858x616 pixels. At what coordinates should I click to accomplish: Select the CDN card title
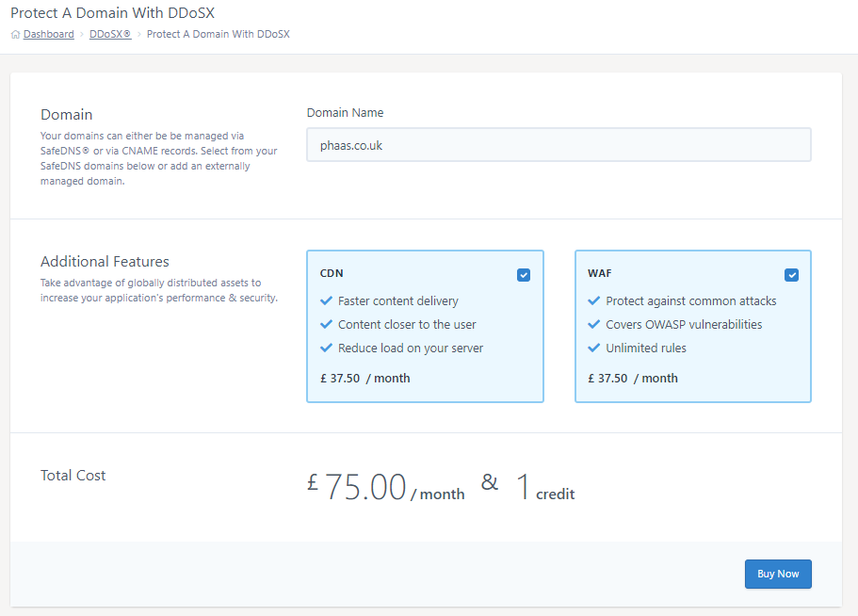click(332, 274)
